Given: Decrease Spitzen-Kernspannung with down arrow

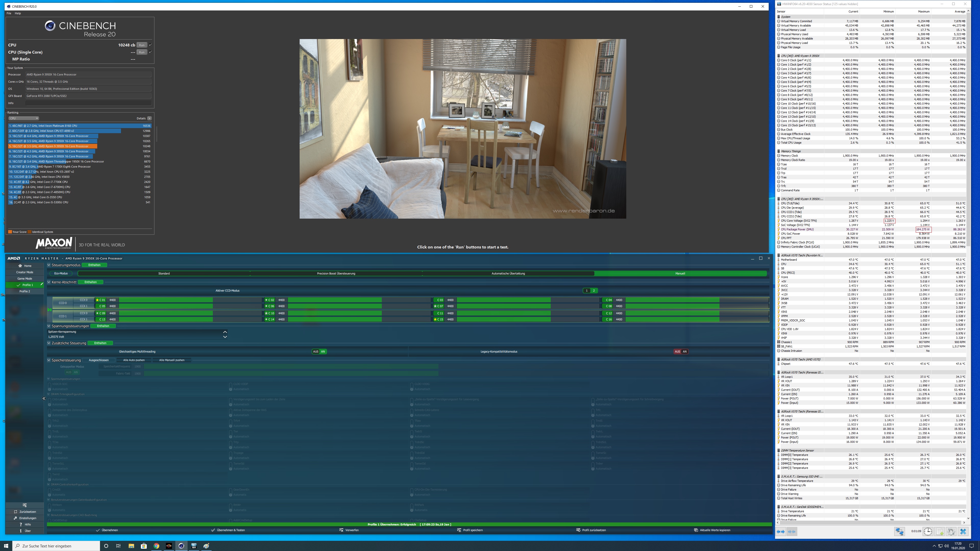Looking at the screenshot, I should (x=225, y=336).
